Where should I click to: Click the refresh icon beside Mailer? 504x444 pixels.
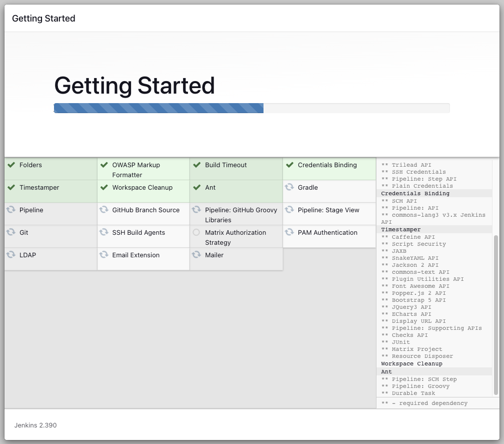point(196,254)
